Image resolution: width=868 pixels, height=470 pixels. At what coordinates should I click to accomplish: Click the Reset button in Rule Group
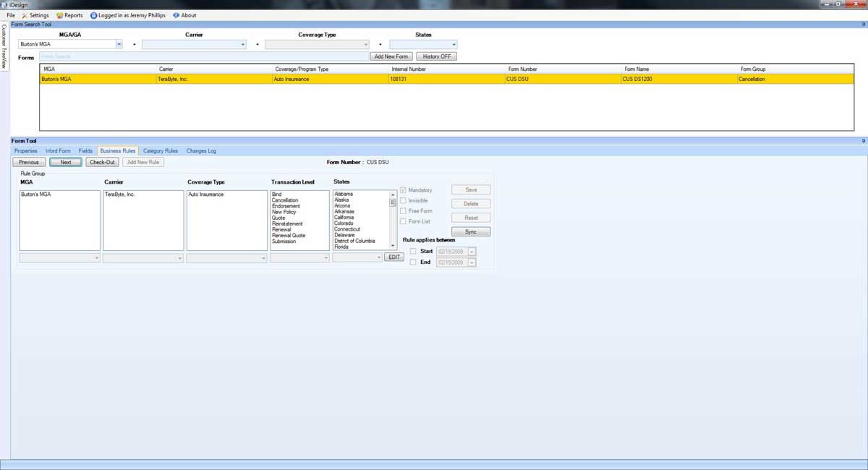tap(471, 218)
